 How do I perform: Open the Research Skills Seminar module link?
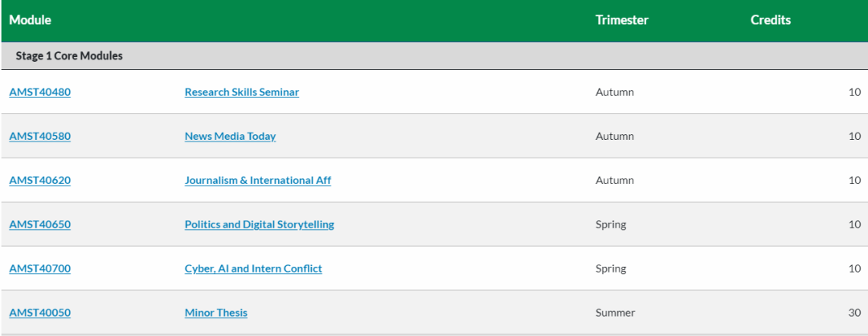(242, 92)
